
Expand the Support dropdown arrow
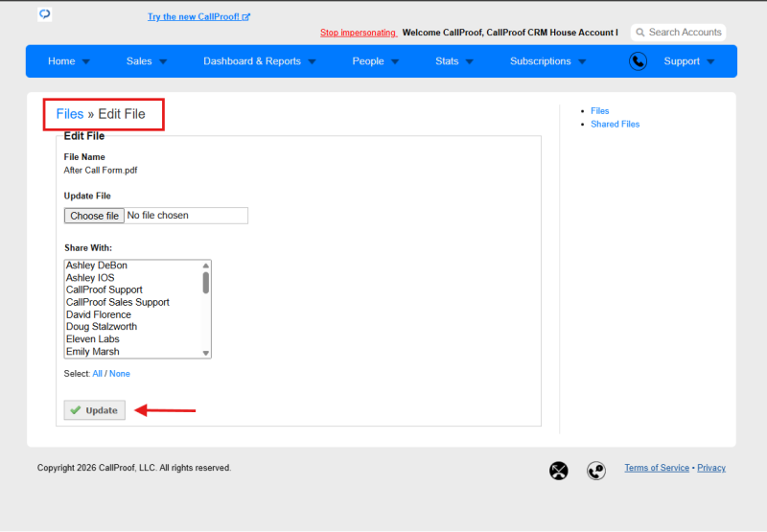(x=710, y=61)
